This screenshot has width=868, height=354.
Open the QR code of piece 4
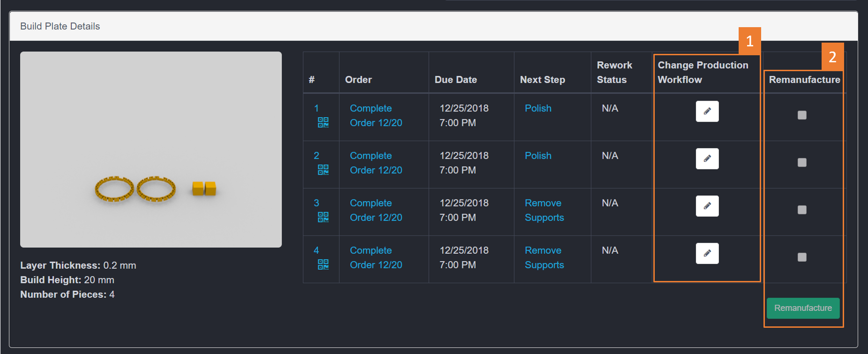pyautogui.click(x=323, y=265)
